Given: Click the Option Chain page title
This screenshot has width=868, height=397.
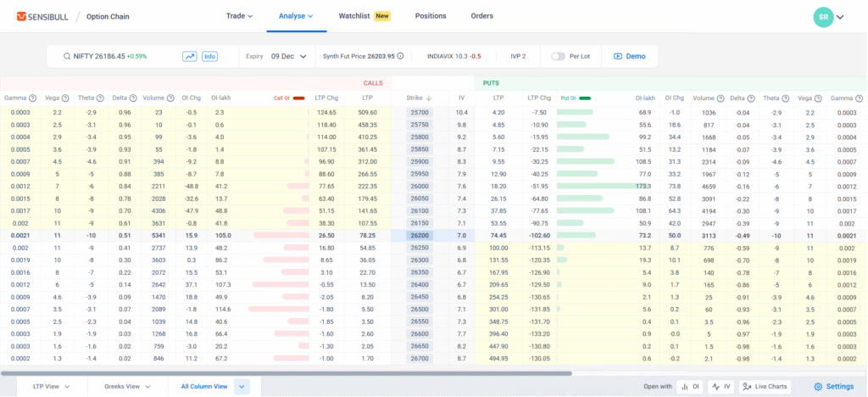Looking at the screenshot, I should pos(108,17).
